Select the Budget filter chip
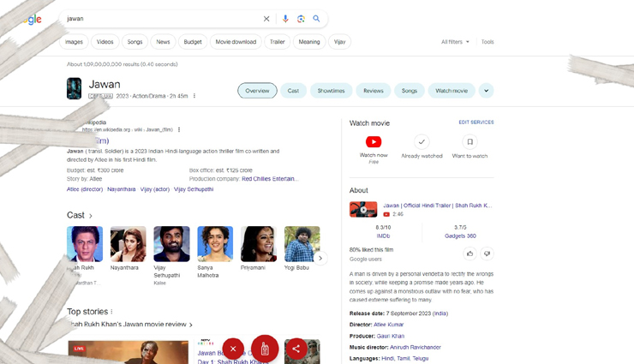This screenshot has height=364, width=634. coord(193,42)
